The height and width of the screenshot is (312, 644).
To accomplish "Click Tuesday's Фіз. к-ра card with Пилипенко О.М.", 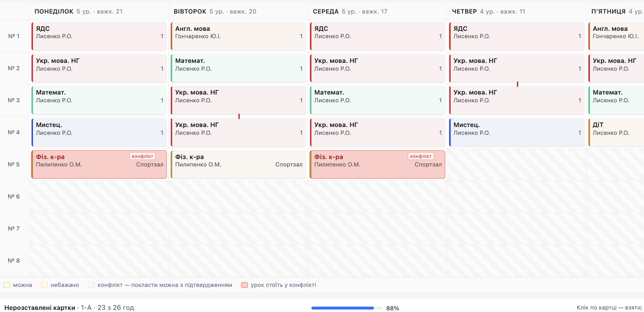I will [238, 164].
